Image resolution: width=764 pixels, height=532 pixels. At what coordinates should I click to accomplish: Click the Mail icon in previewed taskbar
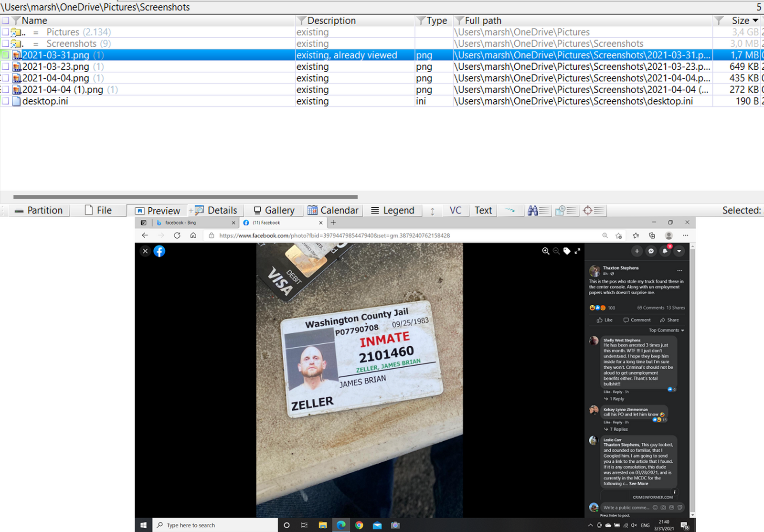(x=377, y=525)
